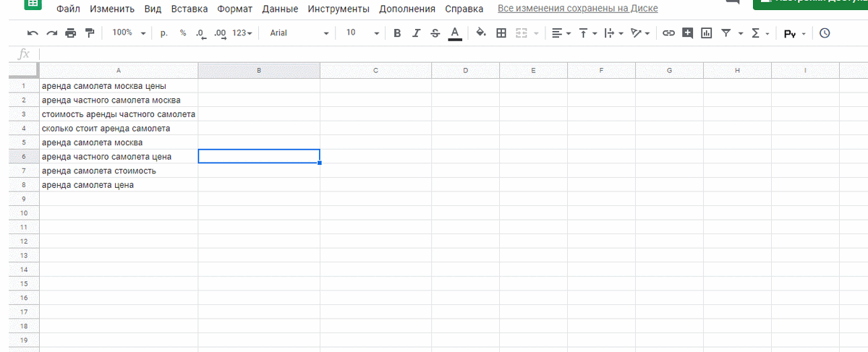The height and width of the screenshot is (352, 868).
Task: Open the fill color paint bucket
Action: pyautogui.click(x=481, y=33)
